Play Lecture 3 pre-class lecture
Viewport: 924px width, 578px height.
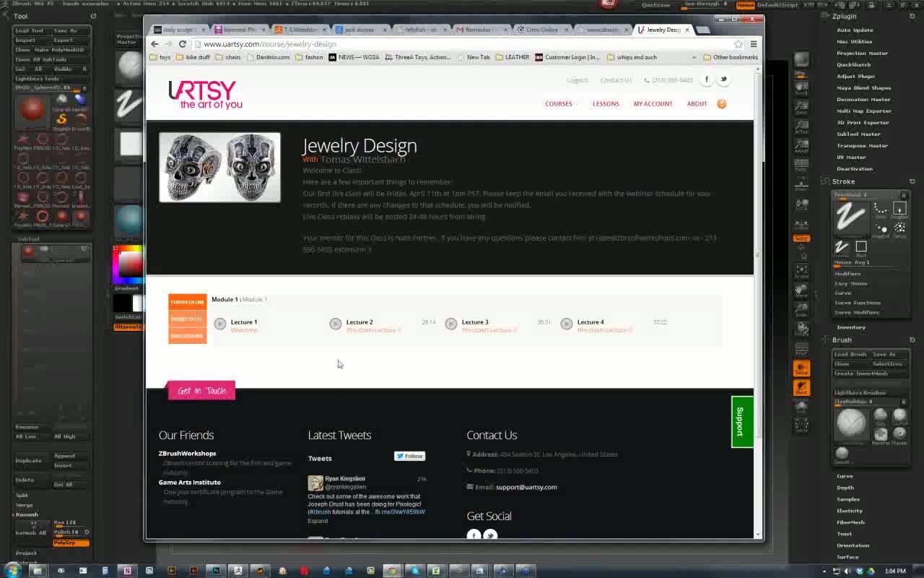pyautogui.click(x=451, y=324)
